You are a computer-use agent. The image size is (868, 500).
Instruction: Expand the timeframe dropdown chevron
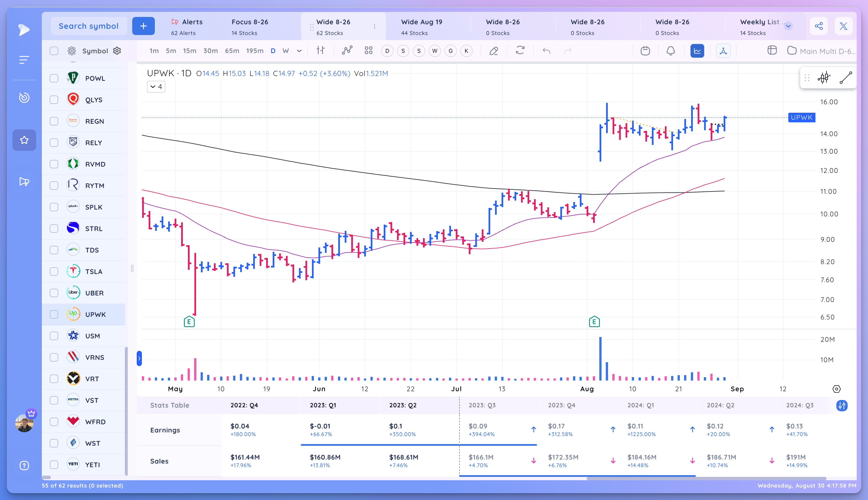click(x=299, y=51)
